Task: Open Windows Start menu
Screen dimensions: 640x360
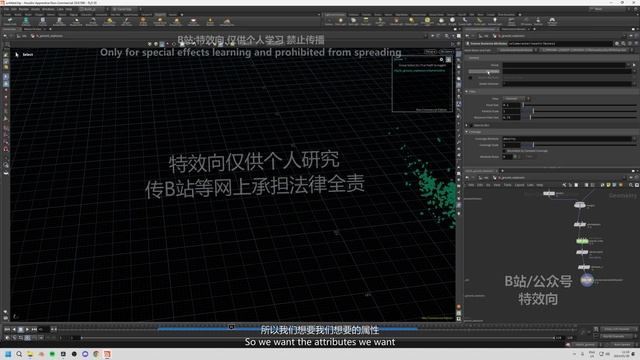Action: click(x=8, y=354)
